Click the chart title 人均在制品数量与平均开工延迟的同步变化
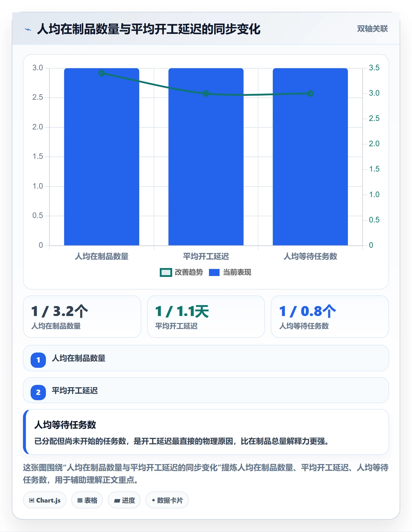This screenshot has width=412, height=532. tap(149, 29)
